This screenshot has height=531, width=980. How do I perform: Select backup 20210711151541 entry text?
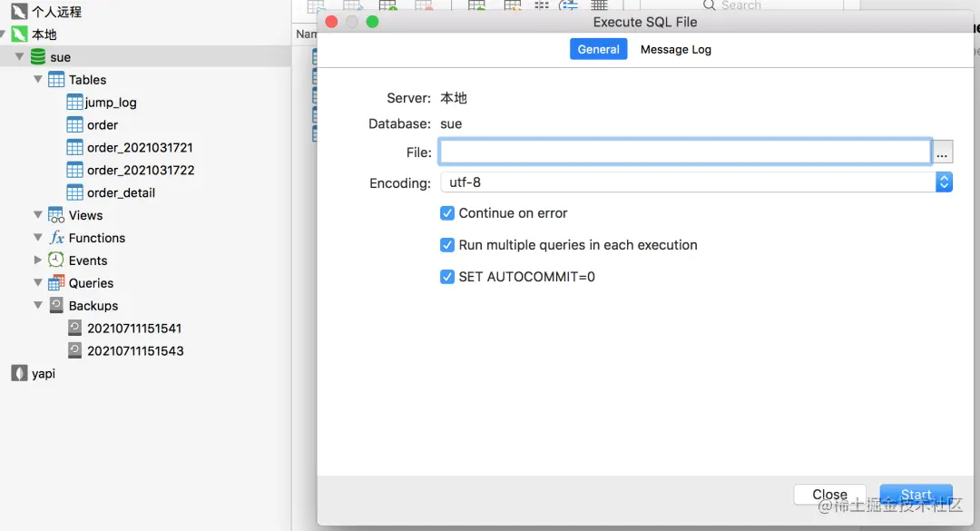coord(134,329)
